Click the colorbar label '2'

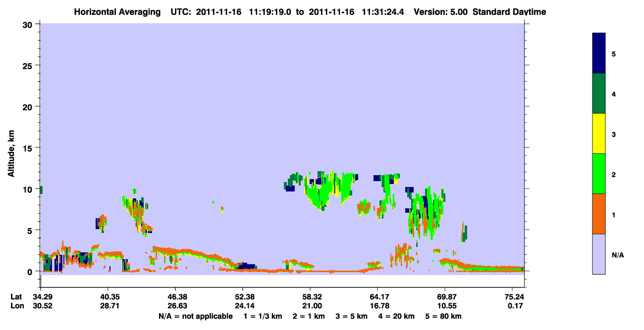click(x=614, y=174)
